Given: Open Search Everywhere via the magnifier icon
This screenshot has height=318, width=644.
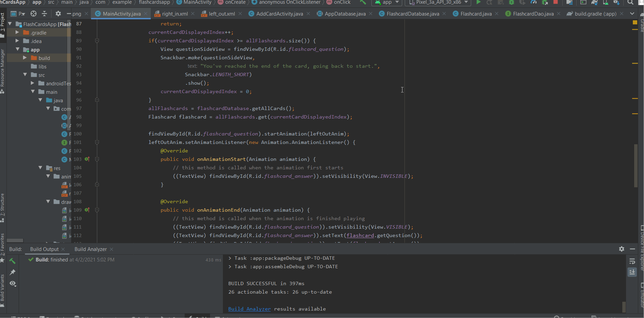Looking at the screenshot, I should (x=629, y=2).
